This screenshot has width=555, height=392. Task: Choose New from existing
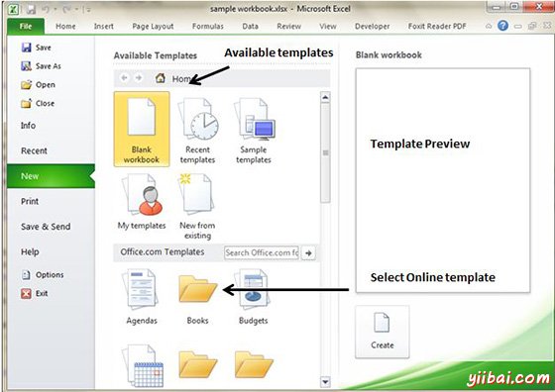point(197,206)
